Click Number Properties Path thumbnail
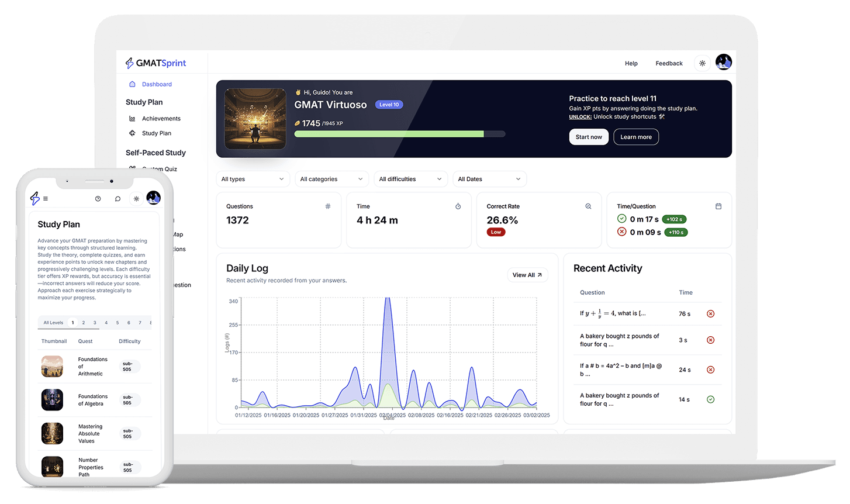The height and width of the screenshot is (504, 850). [x=52, y=466]
